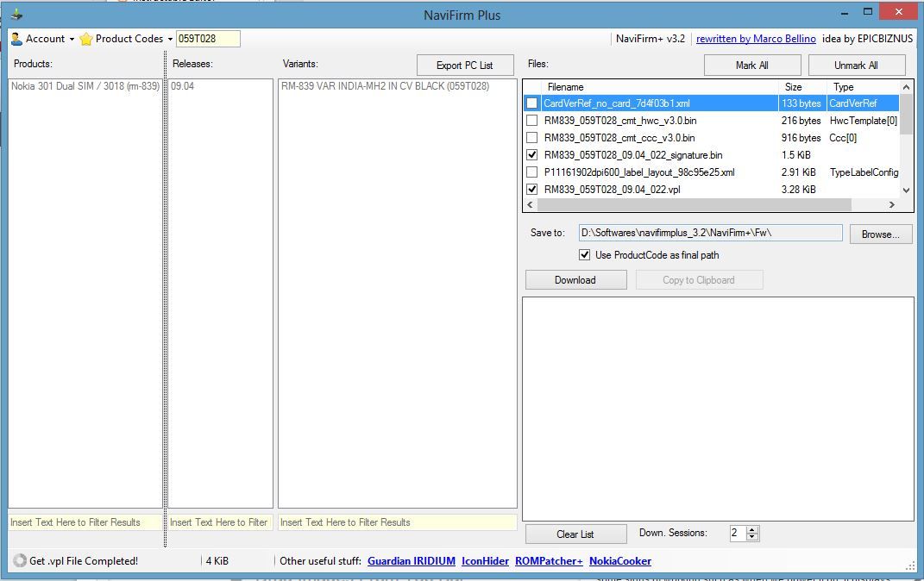The height and width of the screenshot is (581, 924).
Task: Click the Browse... button
Action: pos(880,234)
